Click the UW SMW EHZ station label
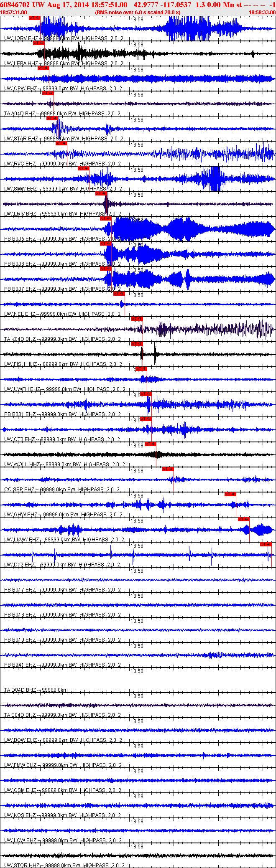The image size is (276, 868). pos(20,189)
